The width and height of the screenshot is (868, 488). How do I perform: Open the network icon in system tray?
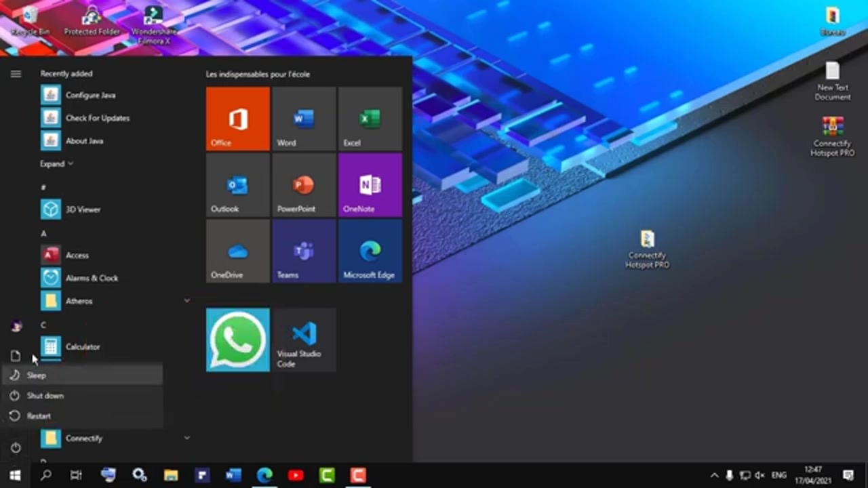pos(745,475)
